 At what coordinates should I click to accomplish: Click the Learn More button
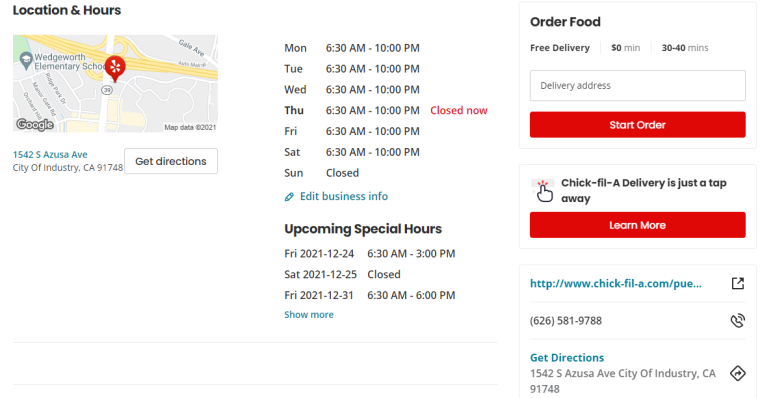click(637, 225)
